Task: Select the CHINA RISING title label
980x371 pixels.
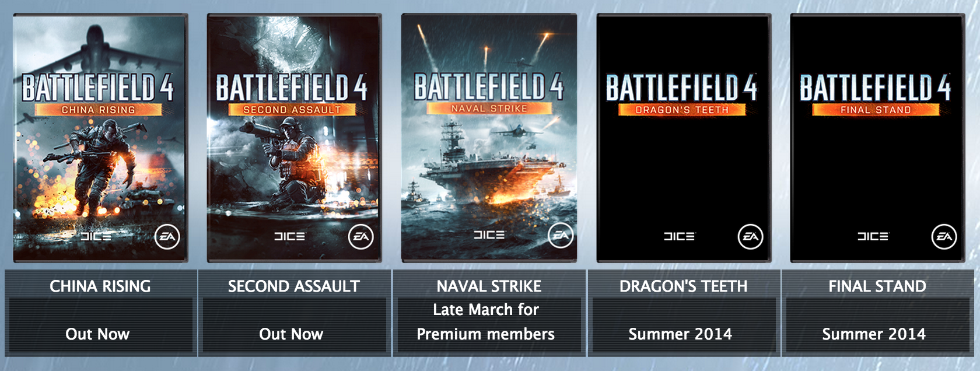Action: [x=100, y=286]
